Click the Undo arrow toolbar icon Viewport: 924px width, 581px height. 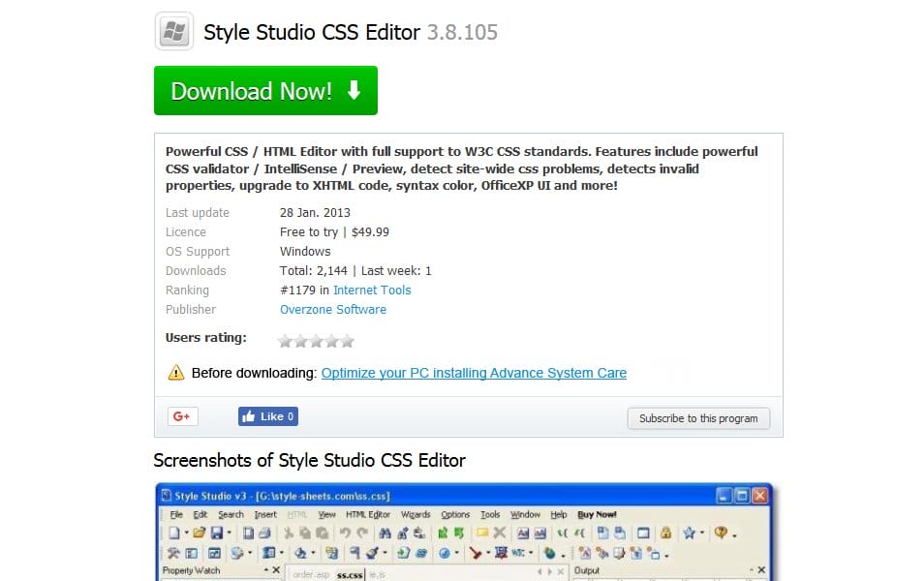tap(346, 534)
